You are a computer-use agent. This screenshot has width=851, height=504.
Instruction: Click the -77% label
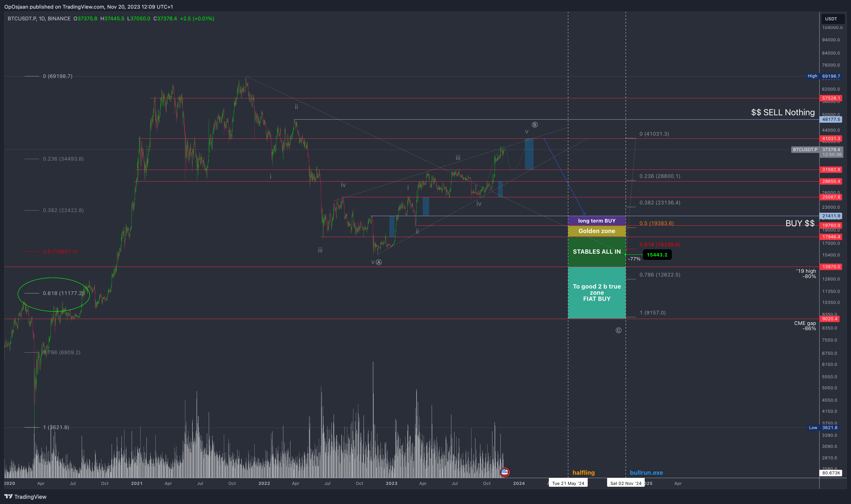(634, 259)
